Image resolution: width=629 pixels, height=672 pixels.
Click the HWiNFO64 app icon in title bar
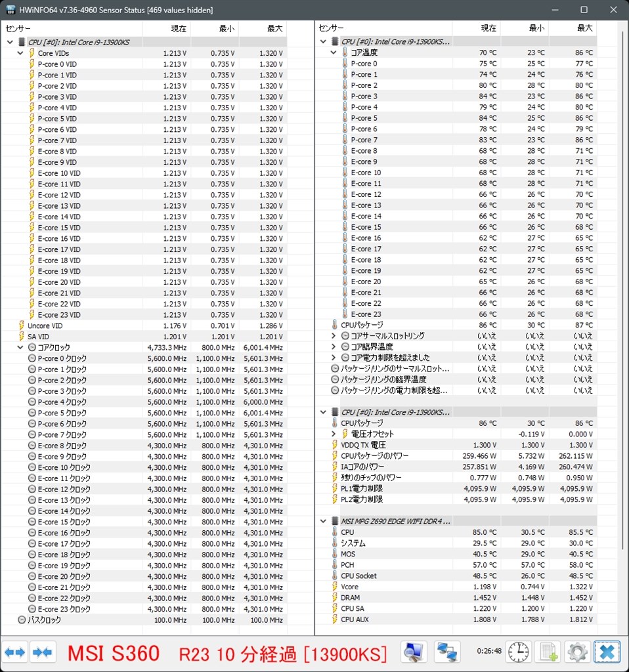[x=11, y=9]
